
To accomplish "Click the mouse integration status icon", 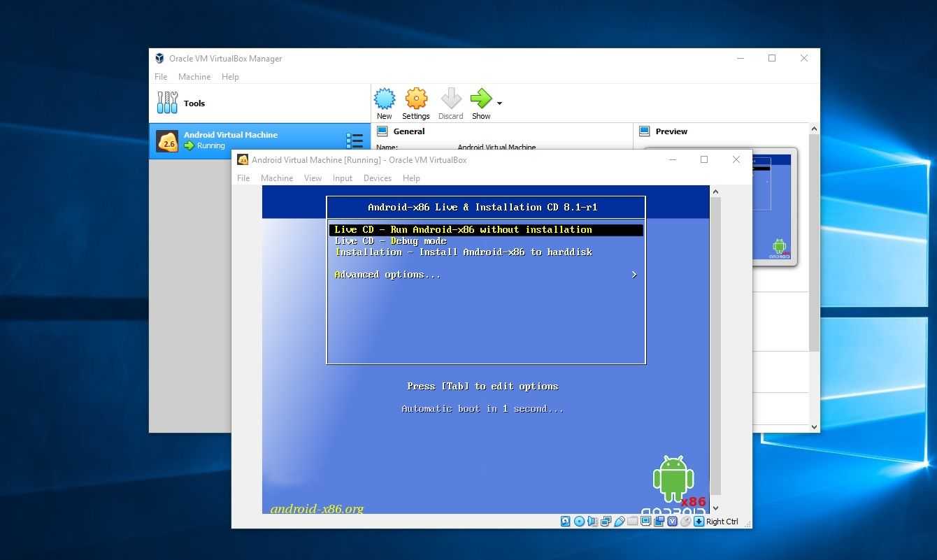I will 686,521.
